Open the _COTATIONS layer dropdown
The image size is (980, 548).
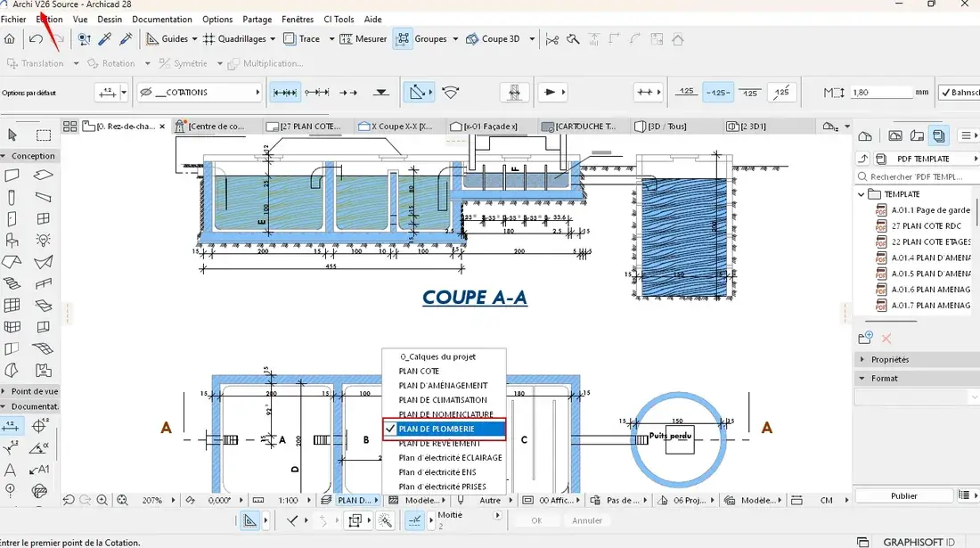(x=200, y=93)
